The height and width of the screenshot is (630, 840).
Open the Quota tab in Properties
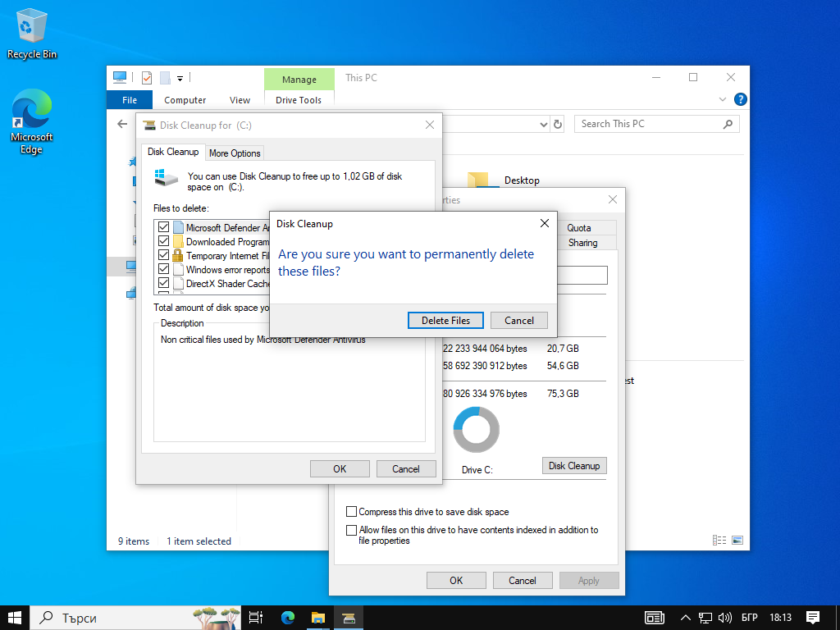(578, 228)
